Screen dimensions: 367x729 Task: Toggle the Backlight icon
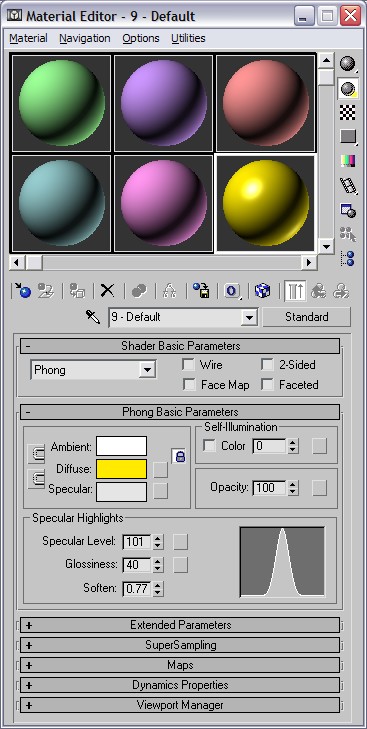click(347, 88)
